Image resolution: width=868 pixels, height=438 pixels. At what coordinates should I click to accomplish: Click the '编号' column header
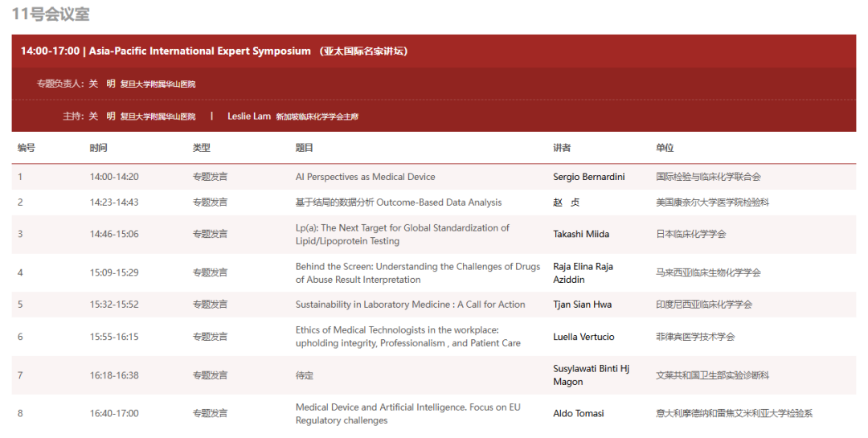[26, 148]
